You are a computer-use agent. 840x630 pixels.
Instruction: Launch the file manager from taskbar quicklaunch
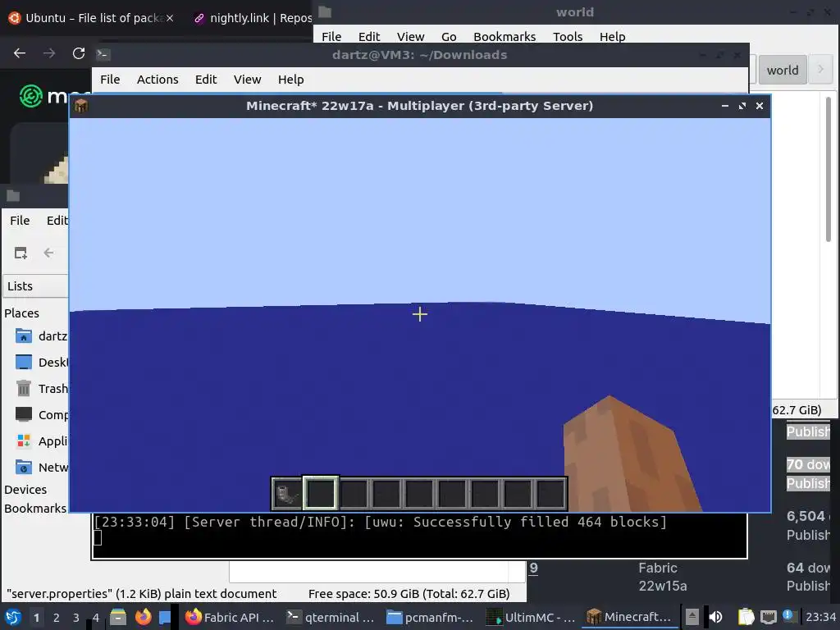click(x=118, y=617)
